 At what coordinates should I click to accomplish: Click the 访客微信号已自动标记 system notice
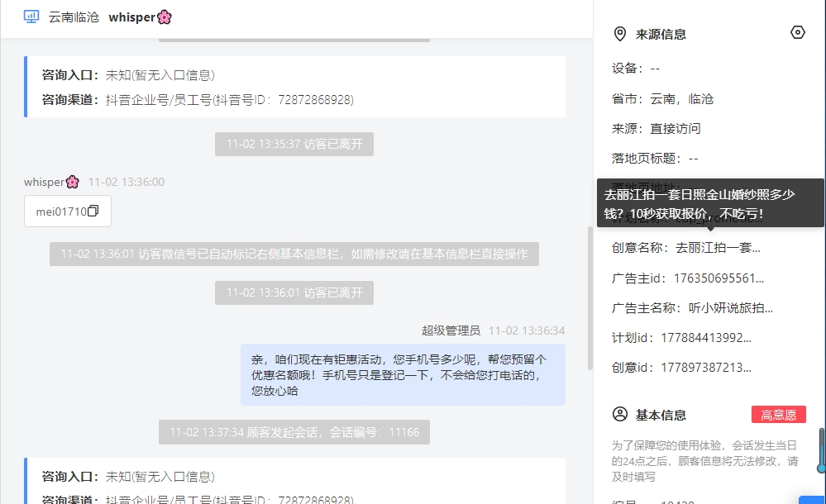click(x=294, y=254)
